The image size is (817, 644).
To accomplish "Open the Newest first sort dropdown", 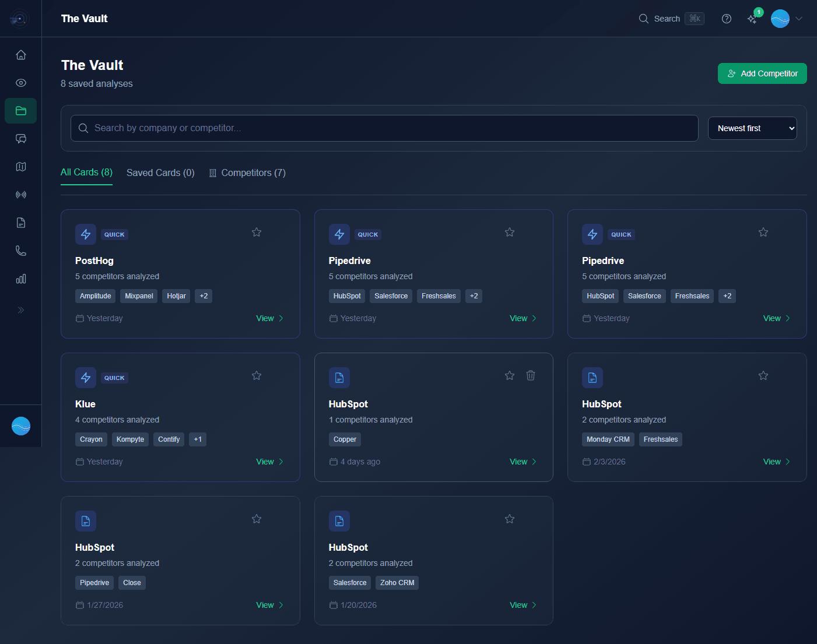I will click(x=752, y=128).
